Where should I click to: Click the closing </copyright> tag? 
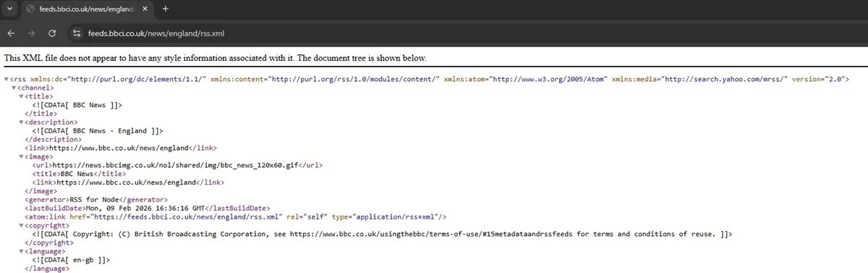pos(49,243)
